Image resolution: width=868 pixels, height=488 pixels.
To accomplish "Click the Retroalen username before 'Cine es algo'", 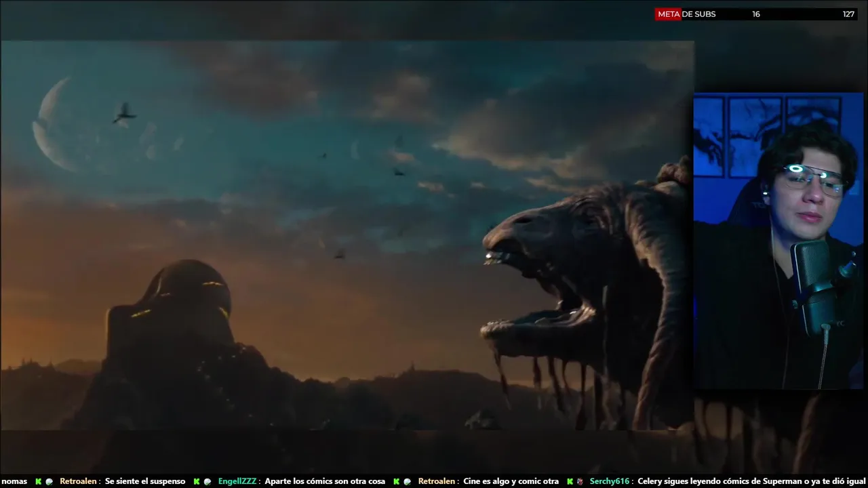I will click(x=437, y=481).
